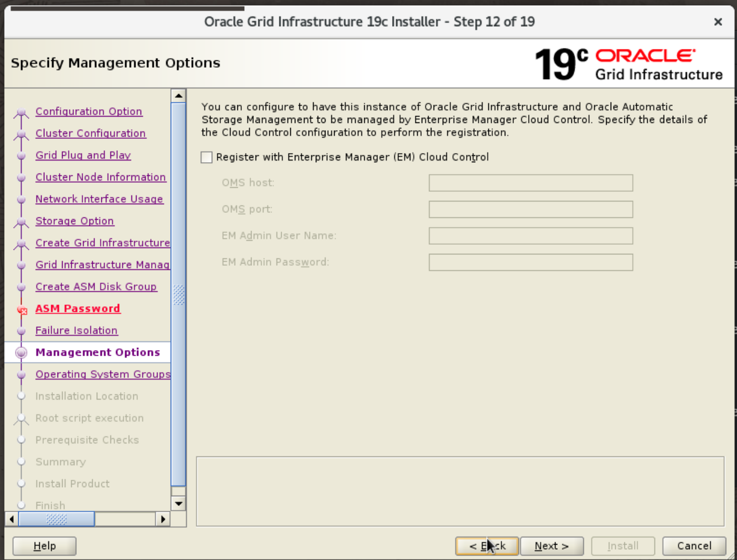
Task: Click the Cluster Configuration step icon
Action: tap(21, 134)
